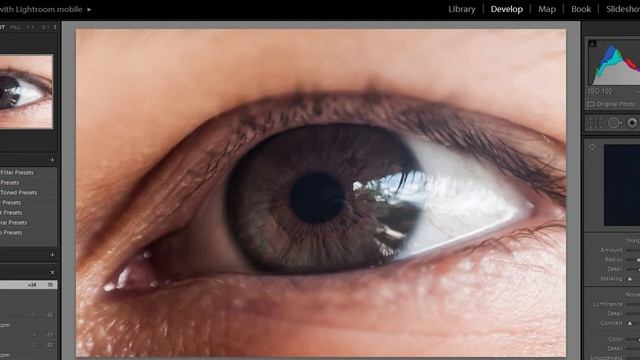Click the ISO 100 histogram info
Screen dimensions: 640x360
click(600, 91)
